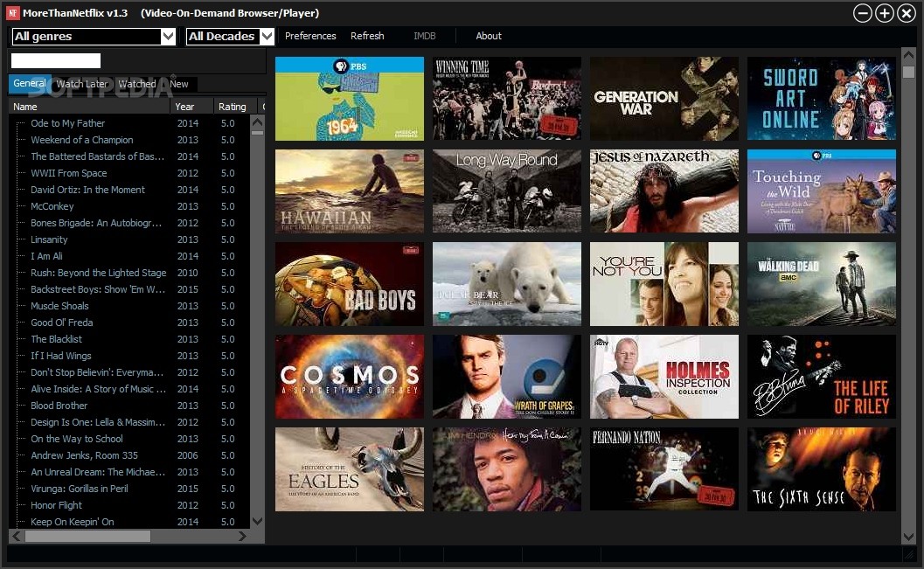Open the Polar Bear thumbnail
The image size is (924, 569).
coord(507,284)
